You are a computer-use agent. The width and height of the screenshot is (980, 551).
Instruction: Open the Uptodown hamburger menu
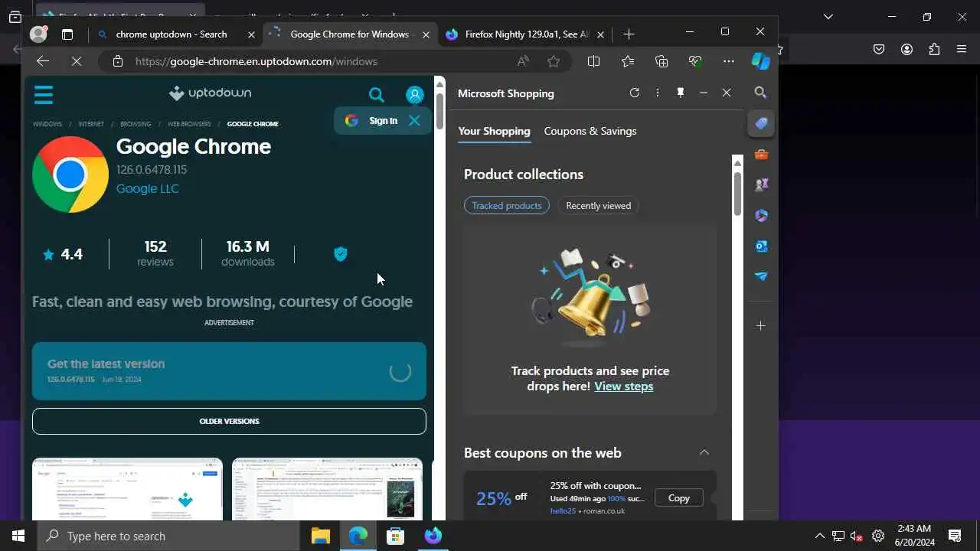click(44, 95)
